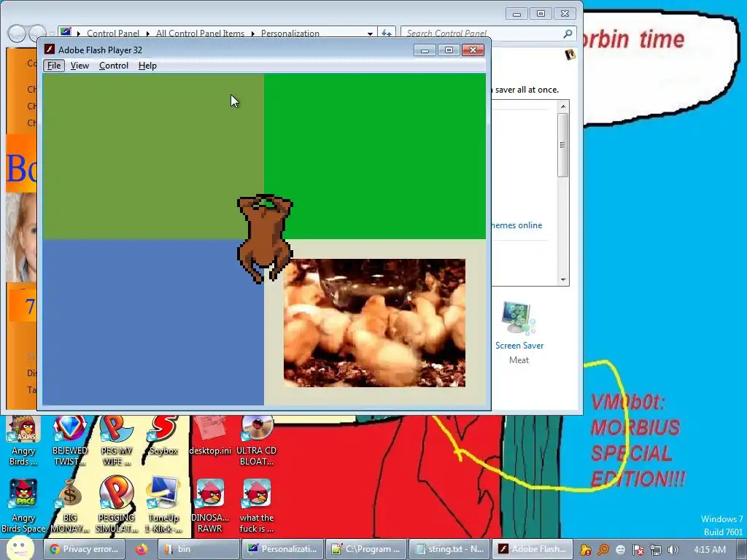Click the volume speaker tray icon
This screenshot has width=747, height=560.
(673, 550)
